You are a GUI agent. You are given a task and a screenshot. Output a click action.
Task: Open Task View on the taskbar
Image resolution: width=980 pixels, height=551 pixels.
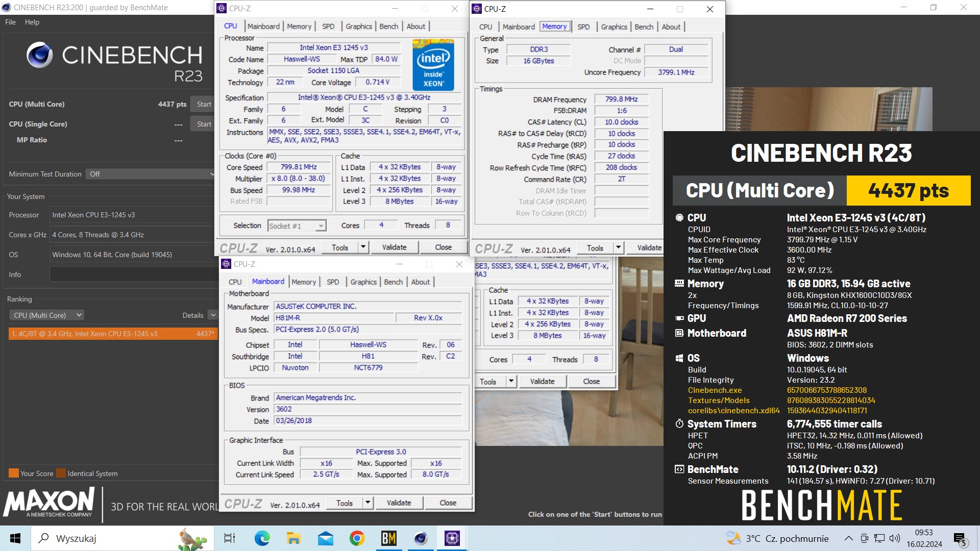click(230, 538)
